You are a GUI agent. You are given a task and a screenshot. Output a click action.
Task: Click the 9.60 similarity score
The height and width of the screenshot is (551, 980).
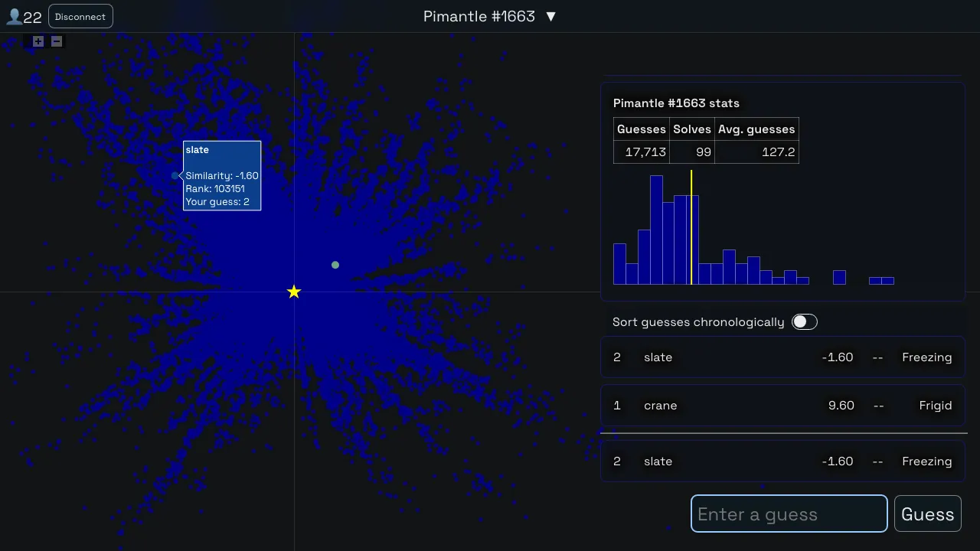tap(841, 406)
